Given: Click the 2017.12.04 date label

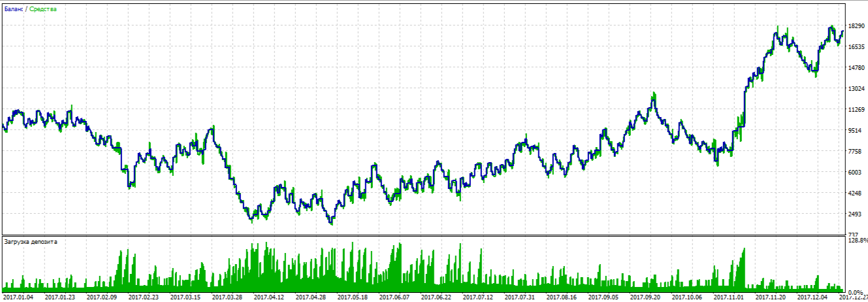Looking at the screenshot, I should tap(813, 297).
